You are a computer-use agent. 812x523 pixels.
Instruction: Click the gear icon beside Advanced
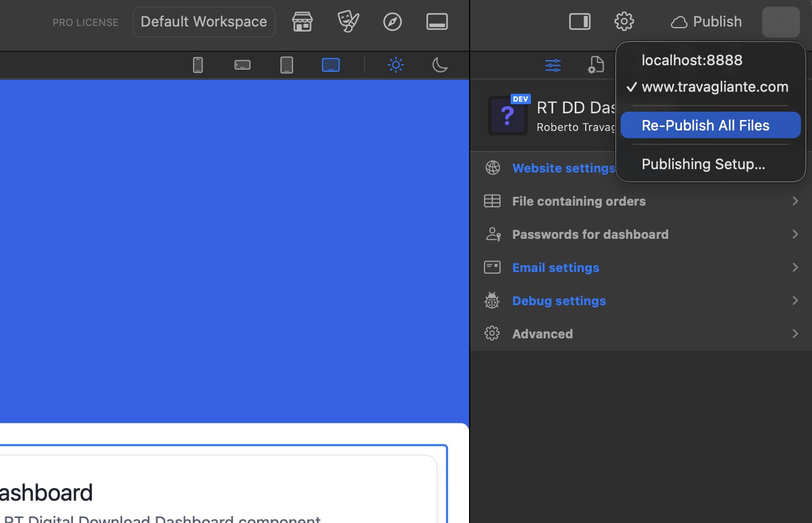pyautogui.click(x=492, y=333)
